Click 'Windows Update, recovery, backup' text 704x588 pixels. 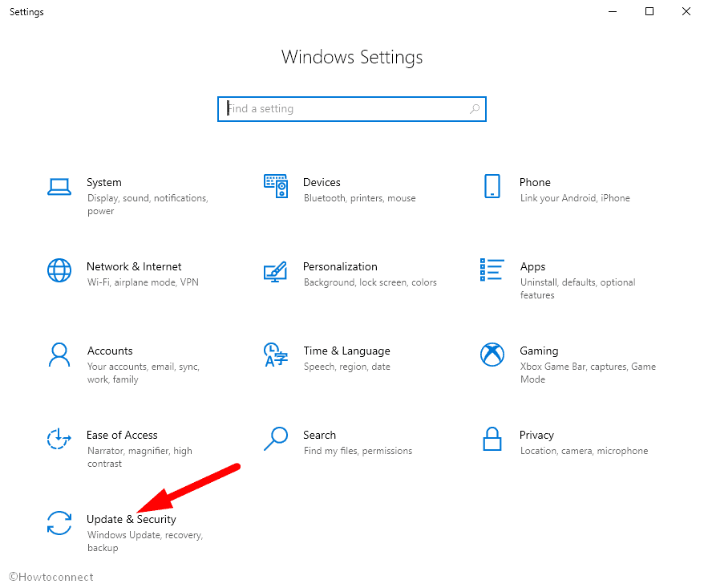(145, 541)
